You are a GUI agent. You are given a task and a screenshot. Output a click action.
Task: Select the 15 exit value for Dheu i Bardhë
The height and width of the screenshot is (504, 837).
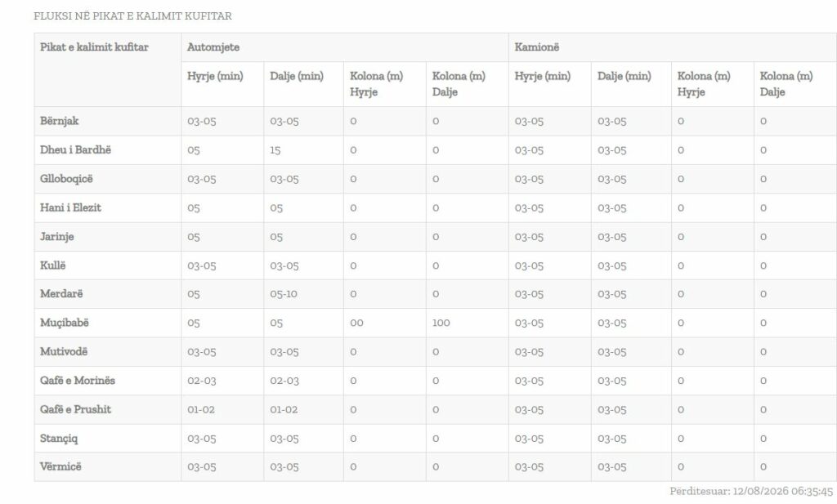[x=275, y=150]
